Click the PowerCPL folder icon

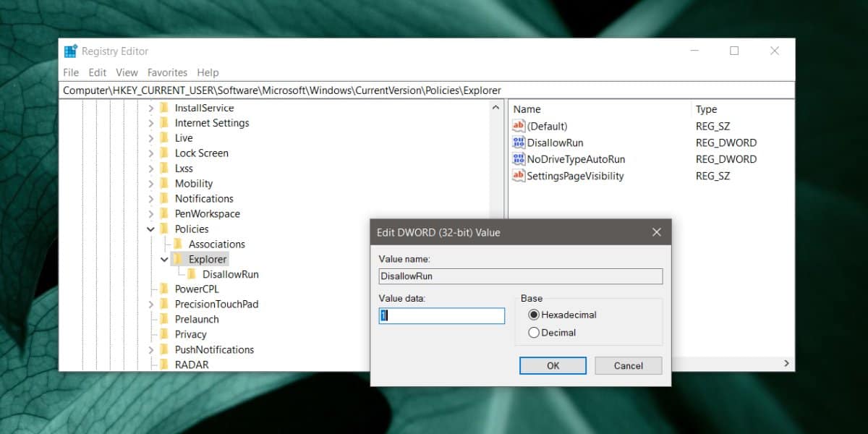pos(165,289)
